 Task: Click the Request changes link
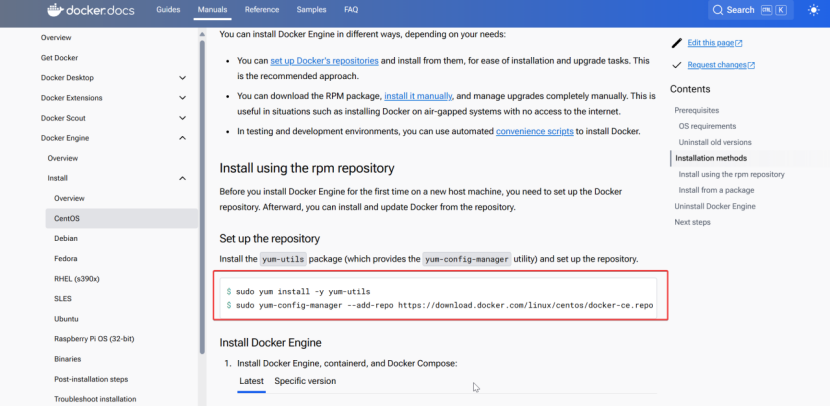point(721,65)
